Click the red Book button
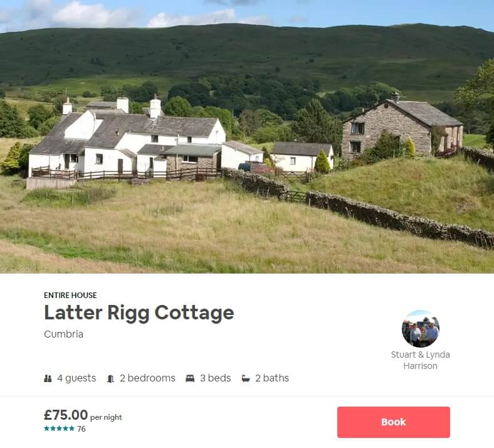 tap(393, 422)
